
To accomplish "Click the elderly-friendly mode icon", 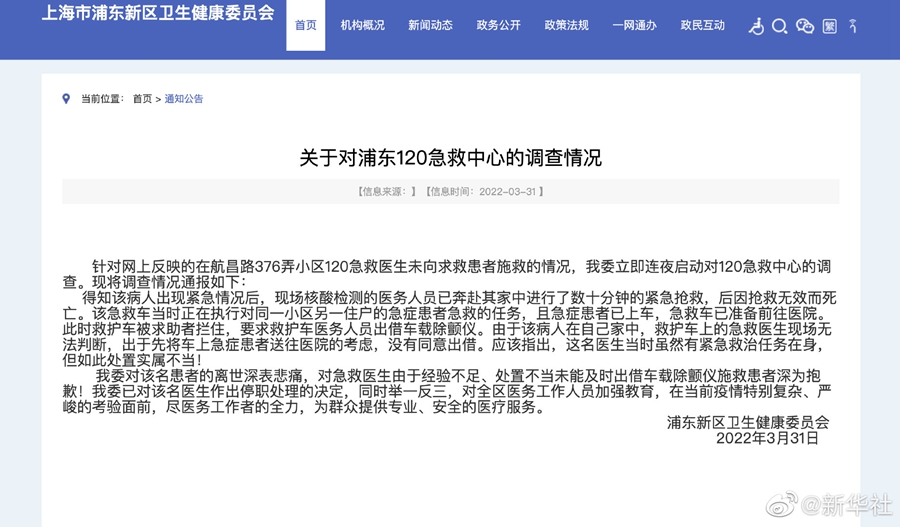I will 853,26.
